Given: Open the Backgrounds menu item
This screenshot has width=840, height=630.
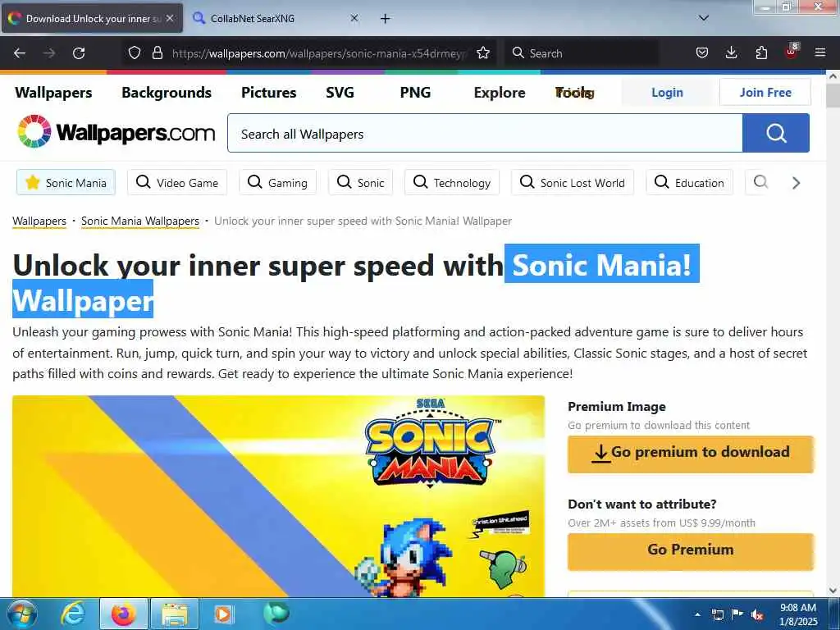Looking at the screenshot, I should click(167, 93).
